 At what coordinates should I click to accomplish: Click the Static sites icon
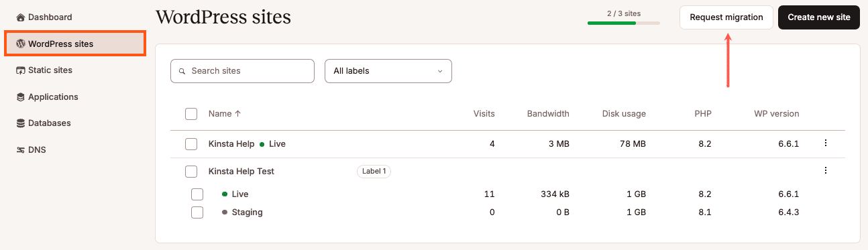click(x=21, y=70)
